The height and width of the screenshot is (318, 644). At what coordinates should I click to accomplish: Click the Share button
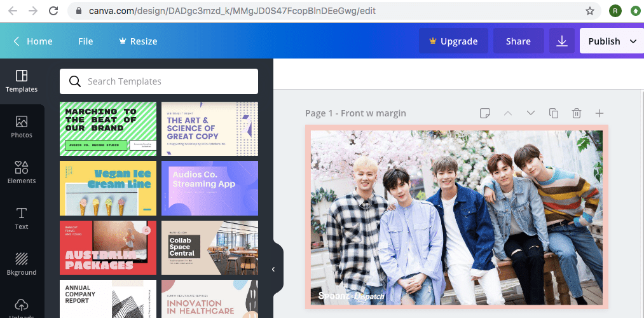[x=518, y=41]
